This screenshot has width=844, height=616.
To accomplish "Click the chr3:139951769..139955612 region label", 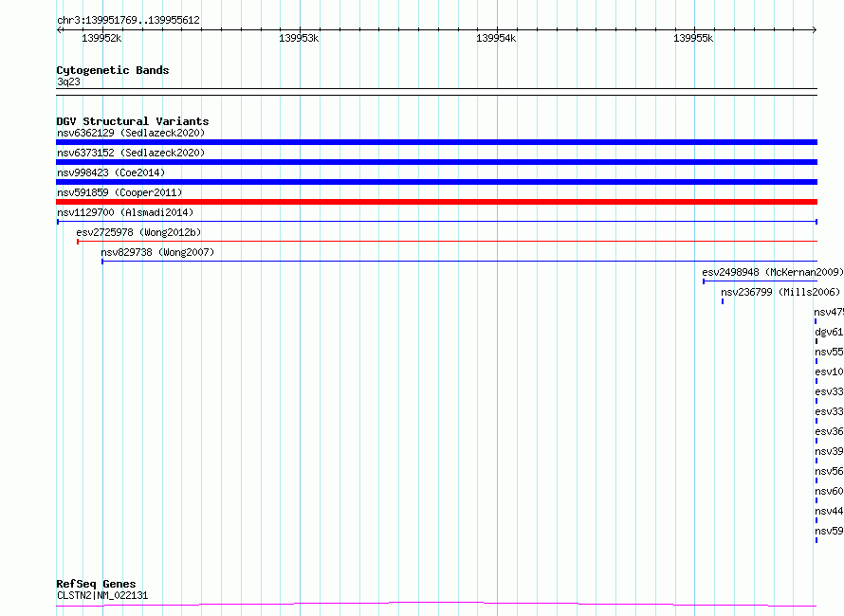I will (128, 19).
